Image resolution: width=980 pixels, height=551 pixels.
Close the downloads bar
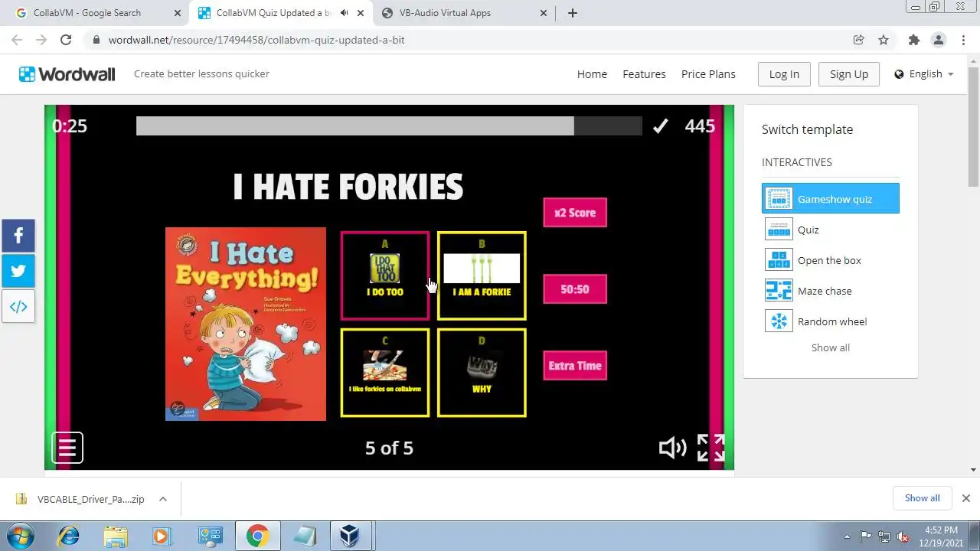965,498
